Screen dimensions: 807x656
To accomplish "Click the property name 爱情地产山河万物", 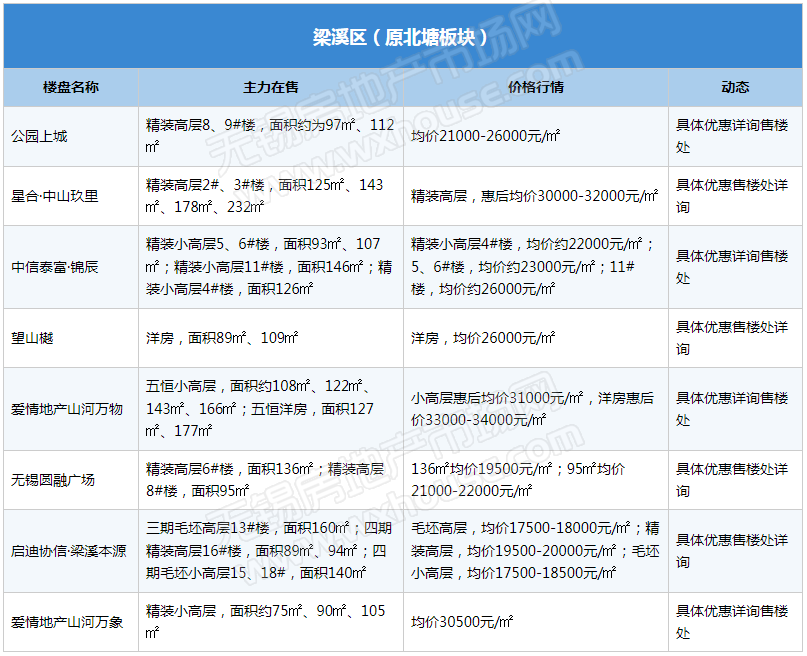I will 67,409.
